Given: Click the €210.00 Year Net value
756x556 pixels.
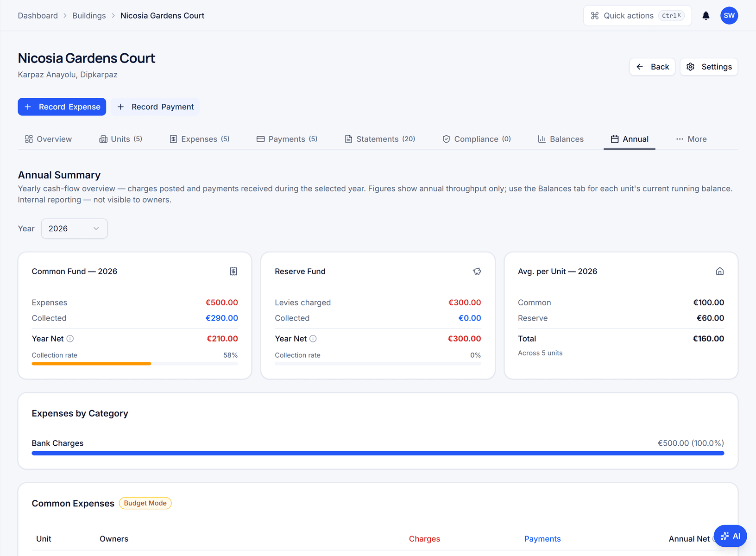Looking at the screenshot, I should 222,339.
